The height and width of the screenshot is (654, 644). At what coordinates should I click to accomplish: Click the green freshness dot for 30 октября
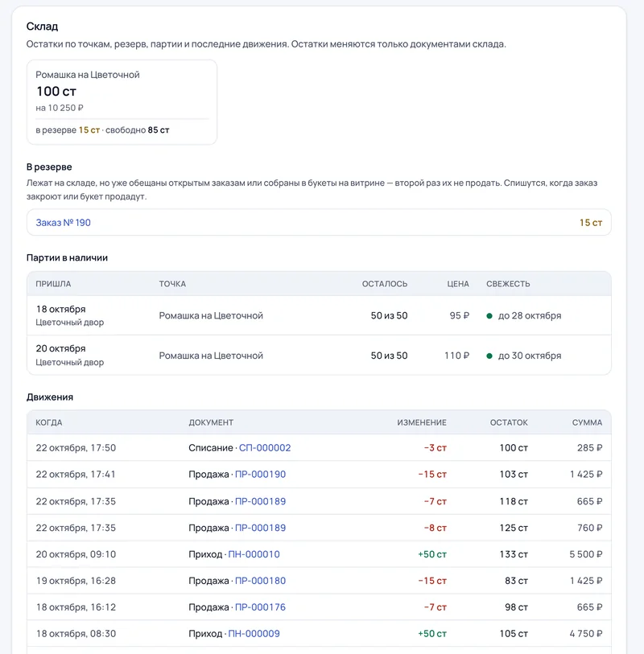(489, 356)
